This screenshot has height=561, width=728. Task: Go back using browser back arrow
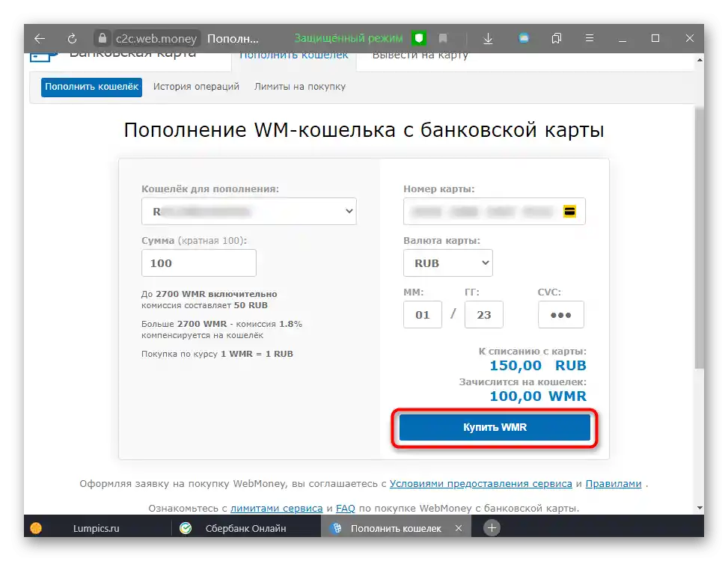tap(40, 38)
